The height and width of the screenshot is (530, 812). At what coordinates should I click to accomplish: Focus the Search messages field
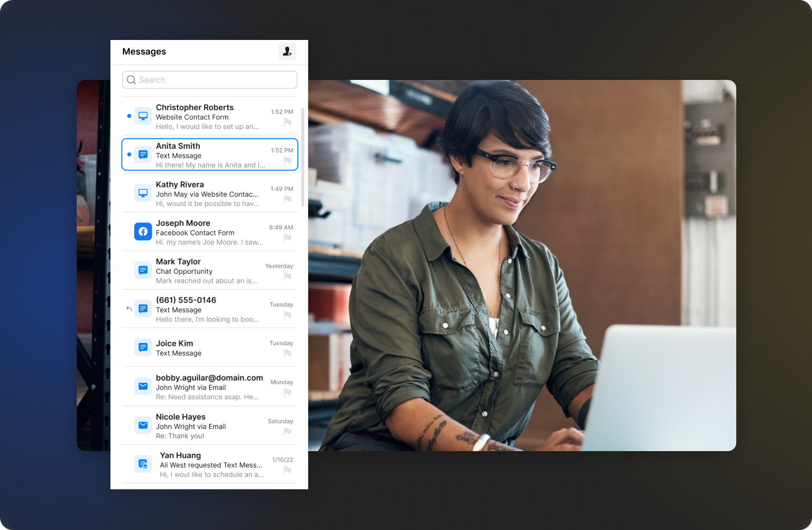(x=209, y=80)
